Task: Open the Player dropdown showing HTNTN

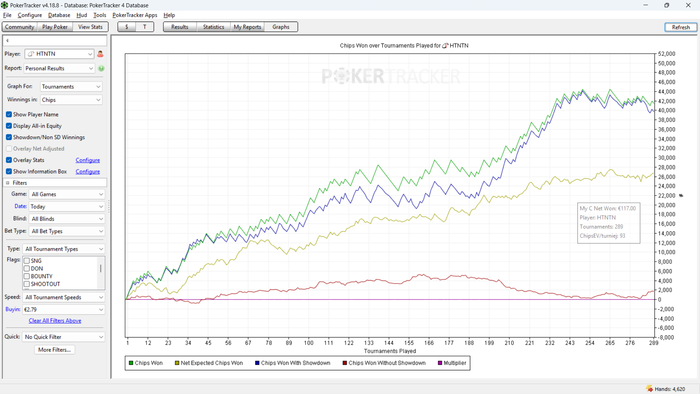Action: pyautogui.click(x=59, y=54)
